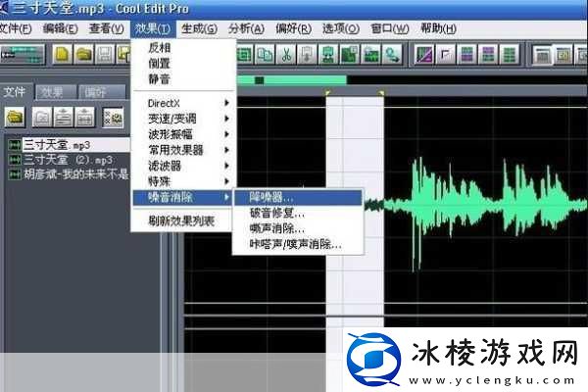Screen dimensions: 588x392
Task: Choose 刷新效果列表 menu entry
Action: [x=183, y=221]
